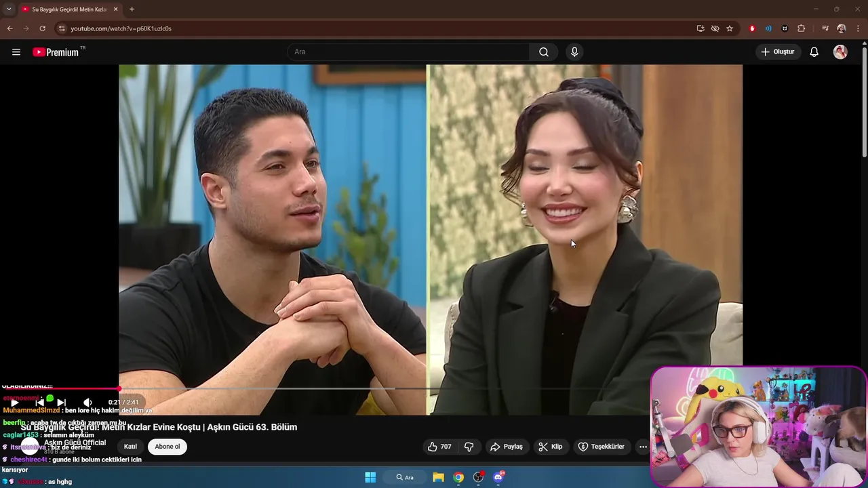Share the video via Paylaş
The height and width of the screenshot is (488, 868).
(507, 447)
